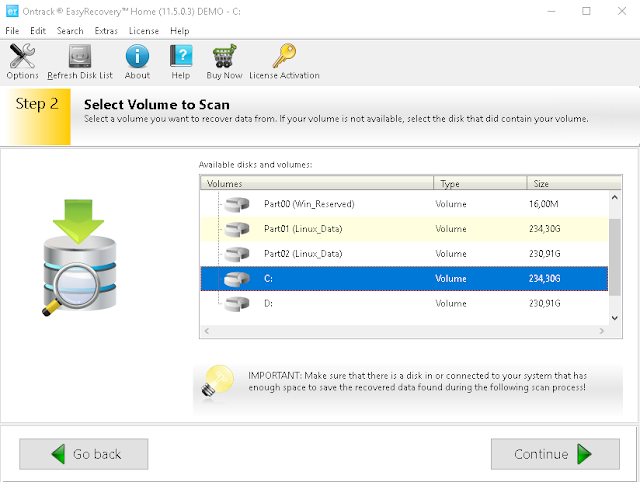
Task: Click the disk icon beside Part02 (Linux_Data)
Action: point(237,254)
